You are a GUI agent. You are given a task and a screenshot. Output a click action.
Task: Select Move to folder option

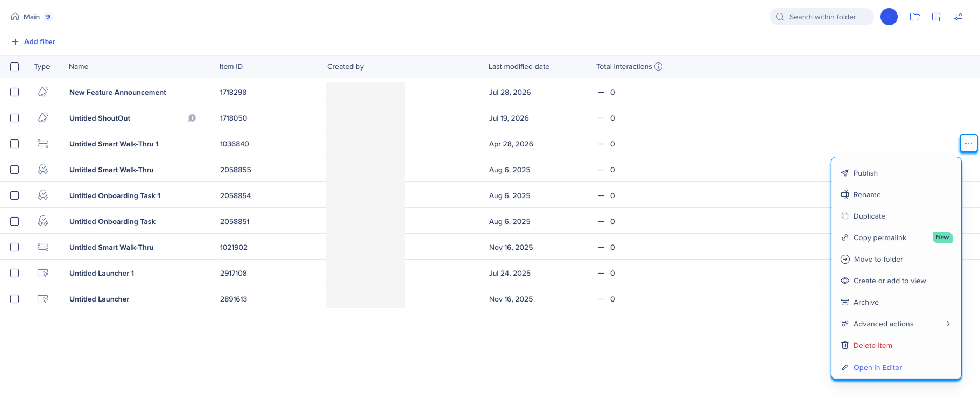896,259
